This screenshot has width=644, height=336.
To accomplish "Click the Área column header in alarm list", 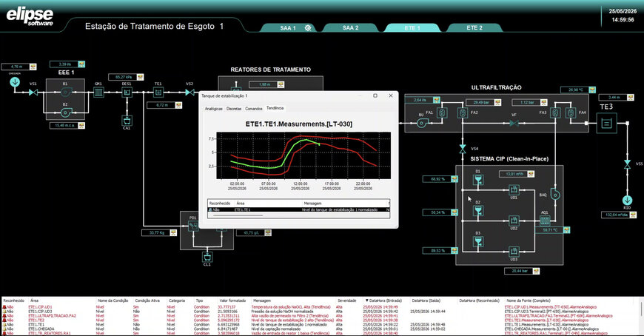I will (34, 300).
